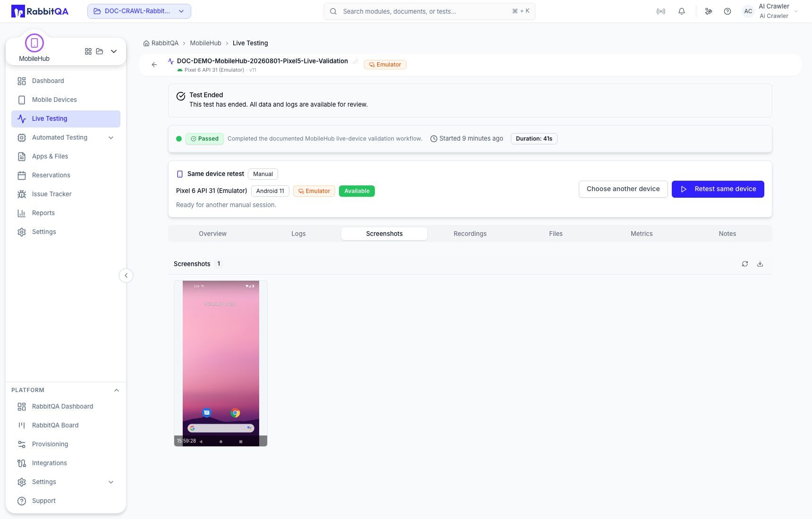Screen dimensions: 812x519
Task: Open Apps & Files section
Action: pyautogui.click(x=66, y=156)
